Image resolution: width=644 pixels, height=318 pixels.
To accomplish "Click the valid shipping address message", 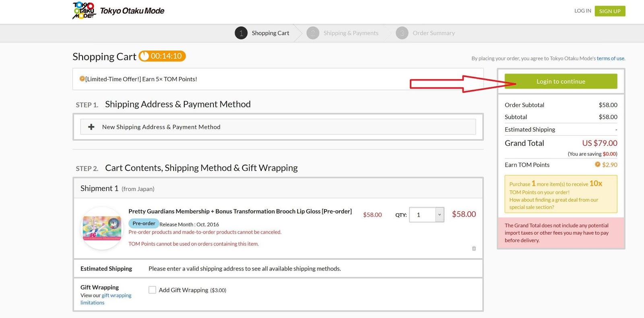I will [x=245, y=268].
